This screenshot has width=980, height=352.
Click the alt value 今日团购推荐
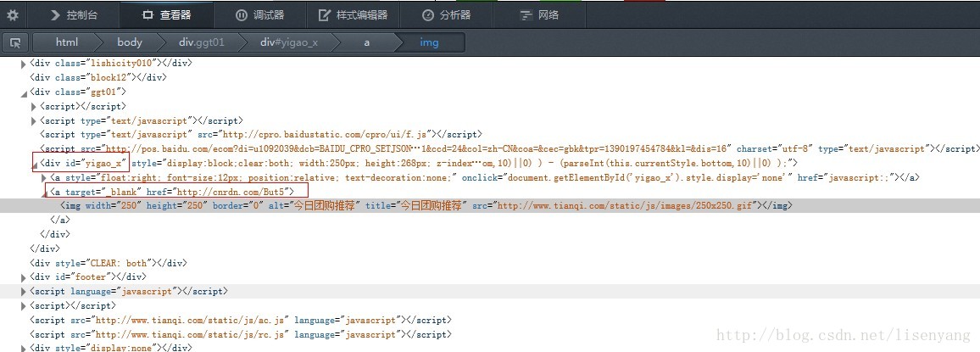coord(325,206)
